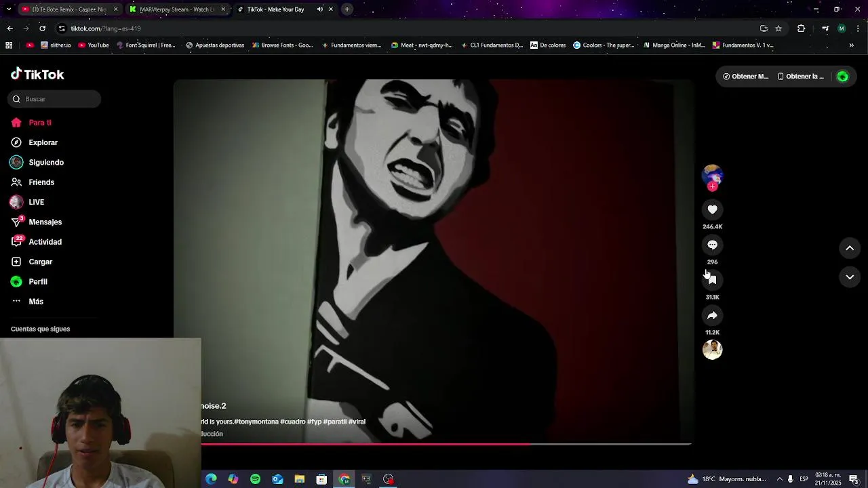
Task: Click the tiktok.com address bar
Action: (407, 28)
